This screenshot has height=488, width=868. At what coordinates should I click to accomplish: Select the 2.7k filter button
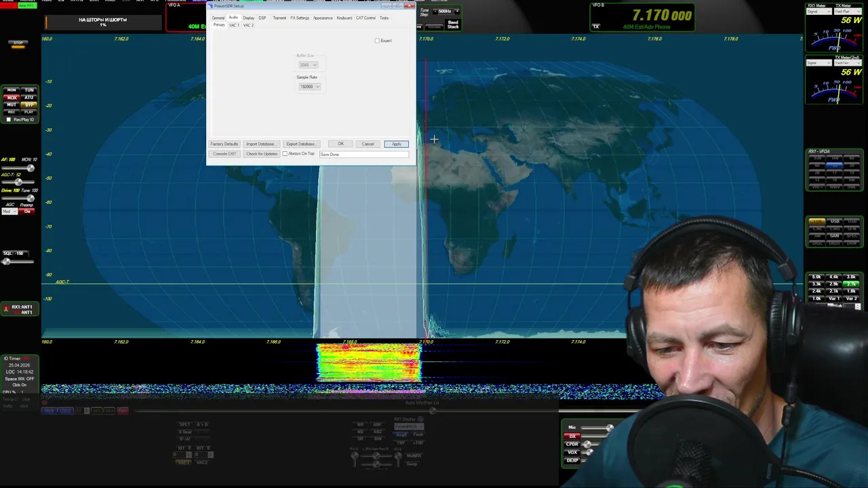[x=851, y=284]
